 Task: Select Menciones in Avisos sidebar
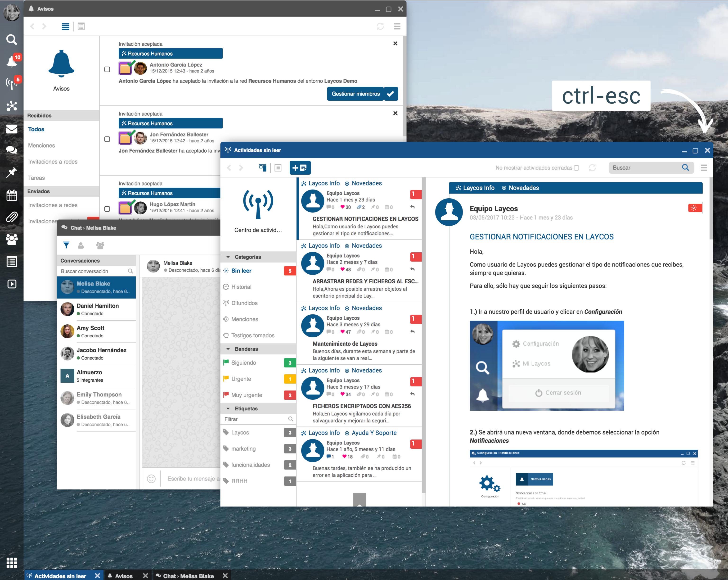(x=41, y=145)
